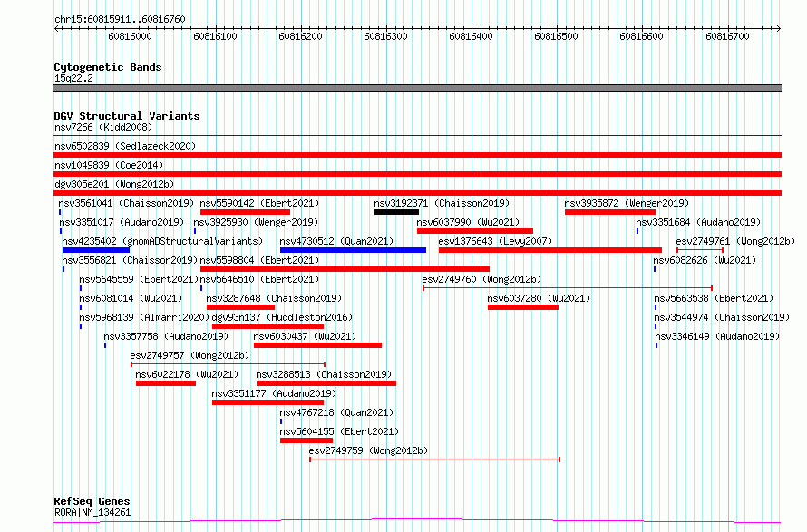The image size is (807, 532).
Task: Click the nsv3351684 (Audano2019) label
Action: click(698, 222)
